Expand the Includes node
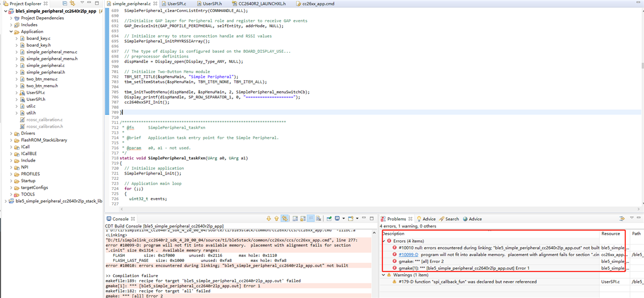The image size is (644, 298). pyautogui.click(x=12, y=25)
